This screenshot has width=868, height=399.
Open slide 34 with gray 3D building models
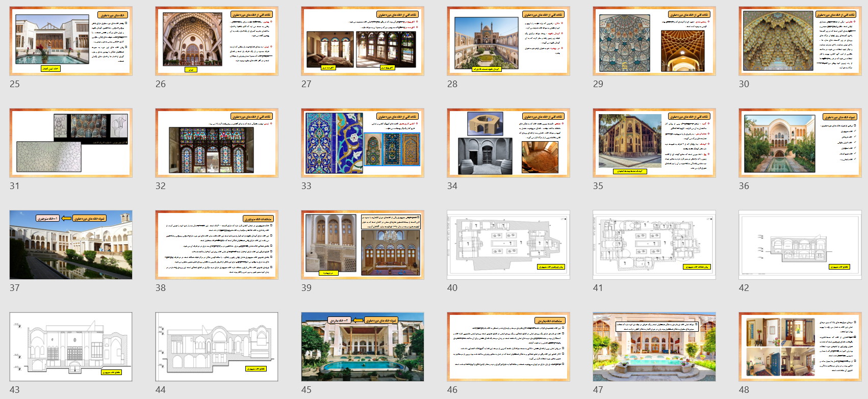pos(508,143)
